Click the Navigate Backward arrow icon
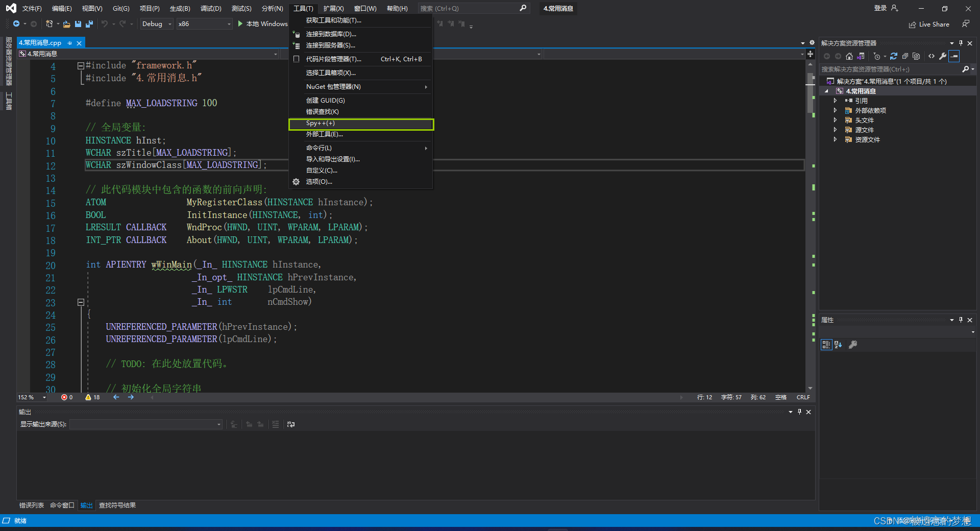 (16, 24)
